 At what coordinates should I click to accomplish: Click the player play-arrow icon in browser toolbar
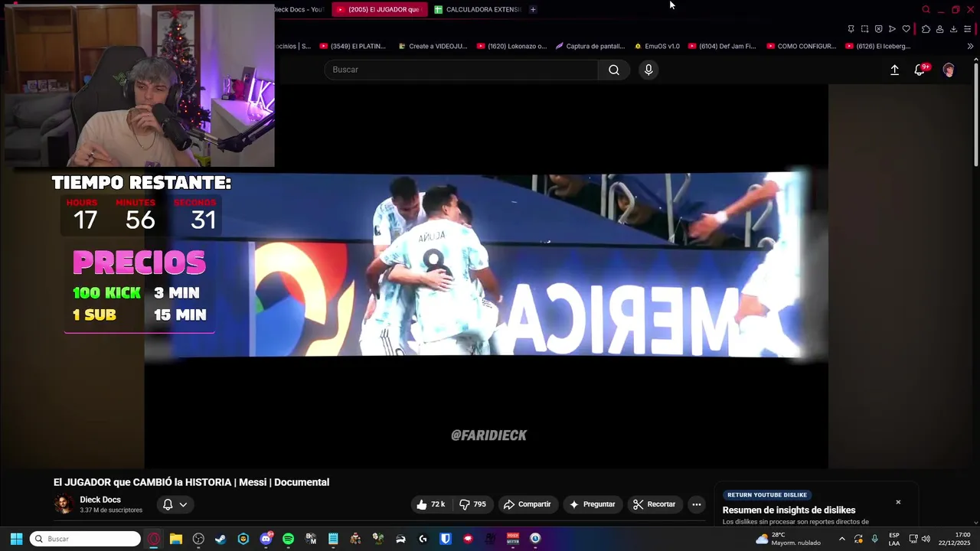click(892, 29)
